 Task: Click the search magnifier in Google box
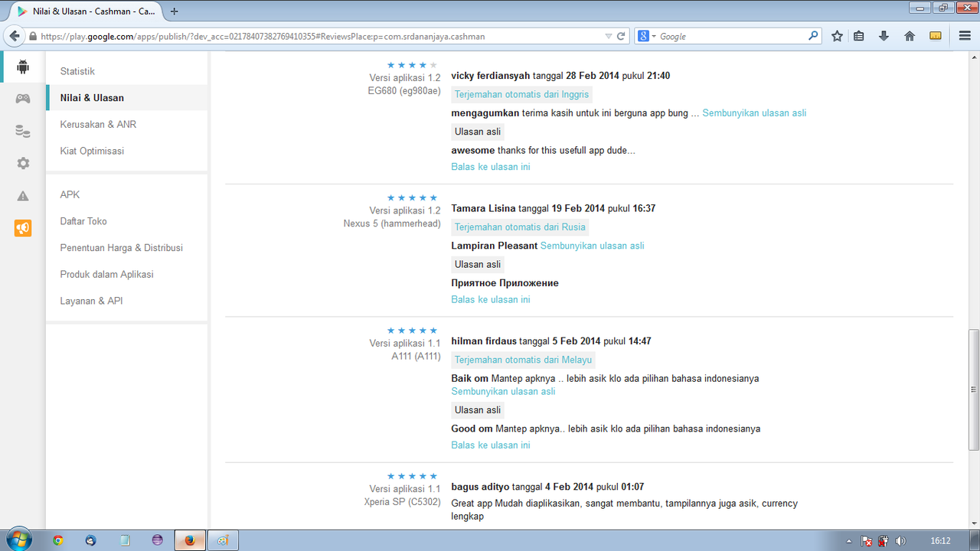[813, 36]
